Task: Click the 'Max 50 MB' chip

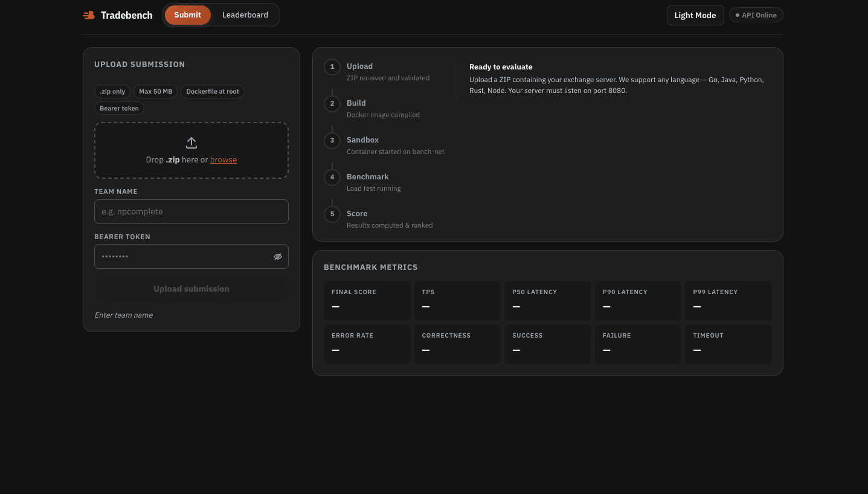Action: pos(156,92)
